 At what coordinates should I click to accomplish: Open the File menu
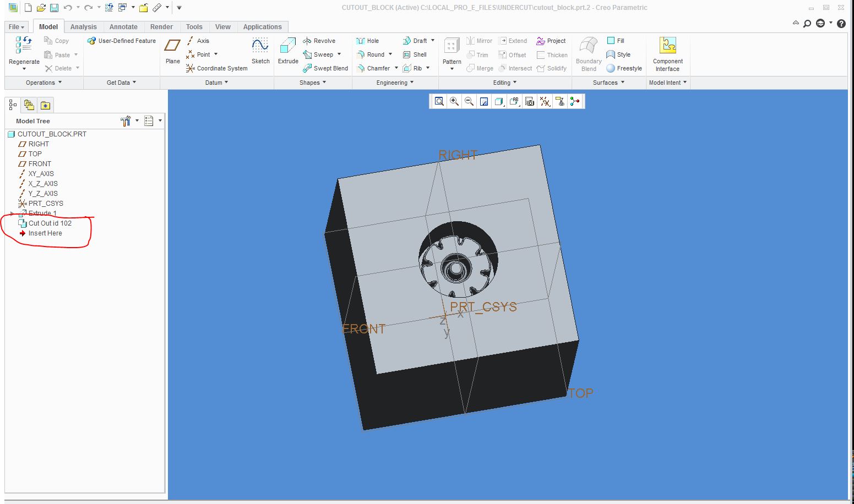point(17,26)
